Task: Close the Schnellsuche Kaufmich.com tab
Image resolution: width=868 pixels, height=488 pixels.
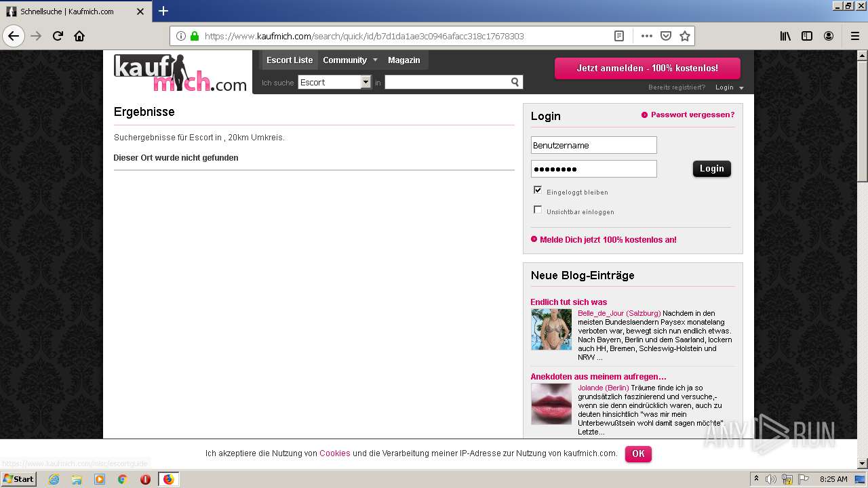Action: [x=140, y=12]
